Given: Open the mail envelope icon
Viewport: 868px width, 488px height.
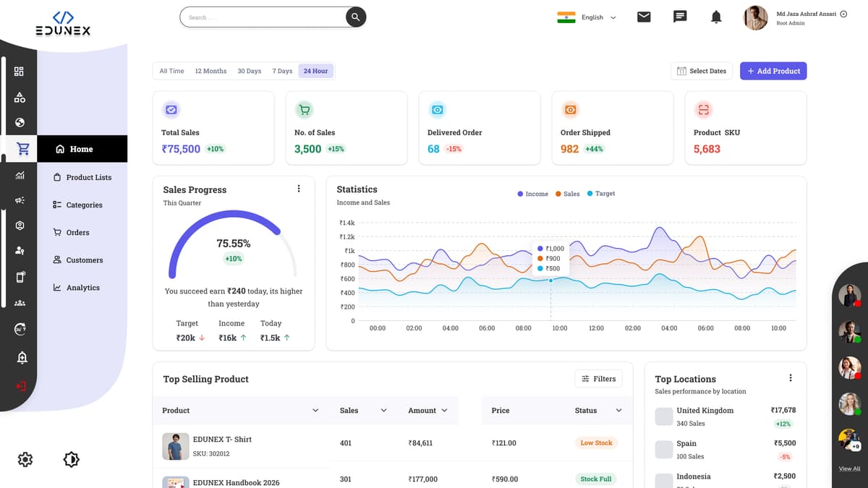Looking at the screenshot, I should click(644, 17).
